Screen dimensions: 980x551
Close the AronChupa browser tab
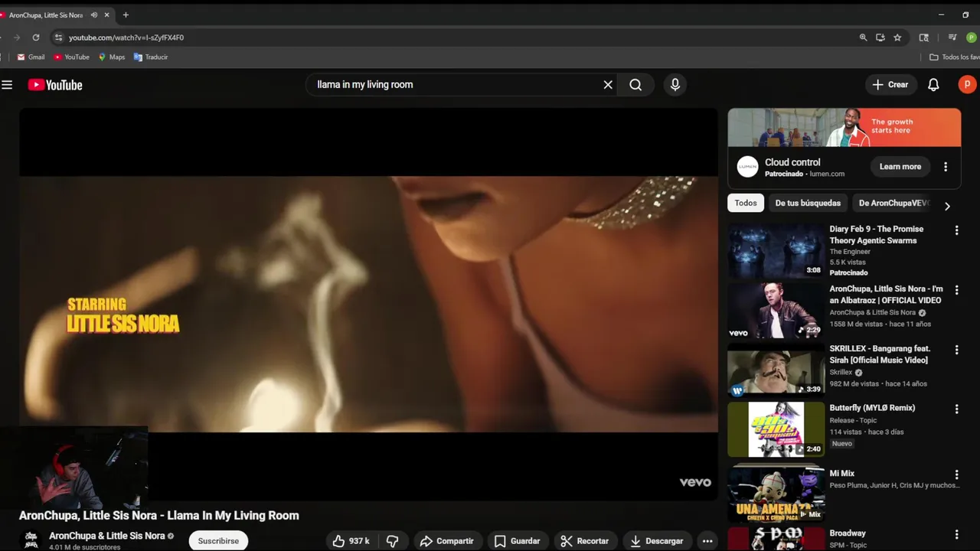106,15
